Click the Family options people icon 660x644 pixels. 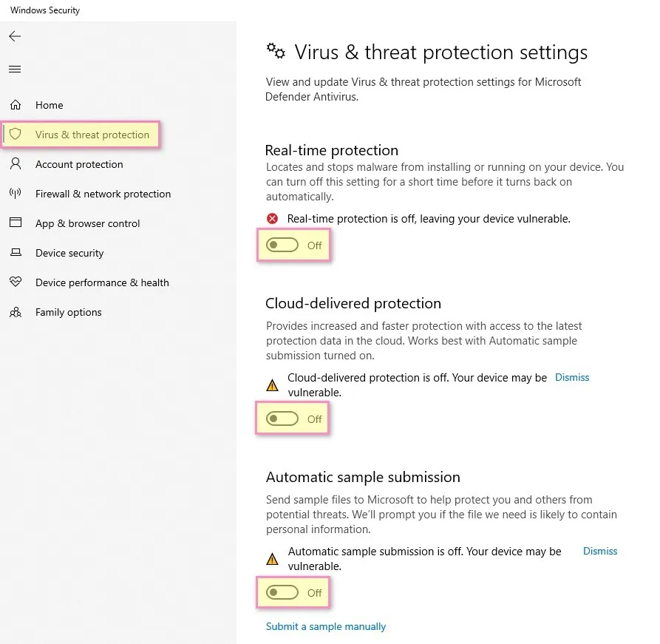pos(16,312)
